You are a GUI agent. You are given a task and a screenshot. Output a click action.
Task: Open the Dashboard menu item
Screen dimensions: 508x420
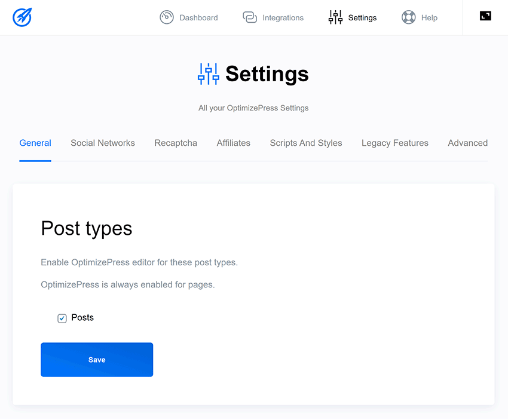click(188, 17)
